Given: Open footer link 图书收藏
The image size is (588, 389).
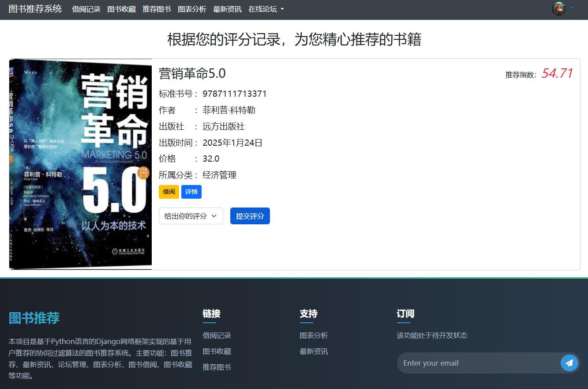Looking at the screenshot, I should click(217, 351).
